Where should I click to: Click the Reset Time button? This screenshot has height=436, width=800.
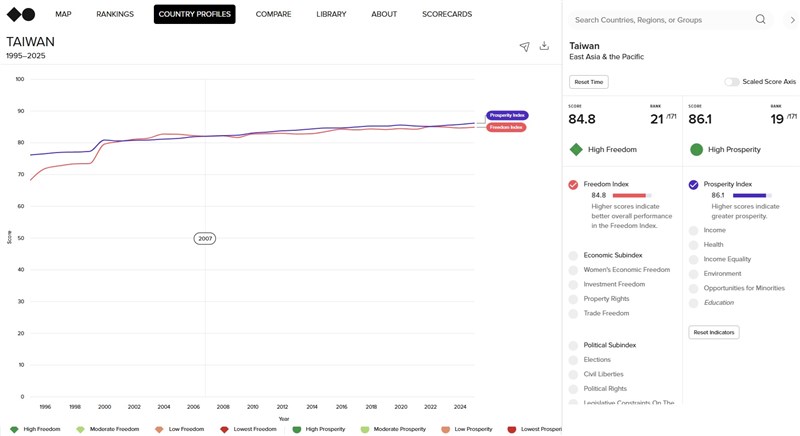coord(589,82)
